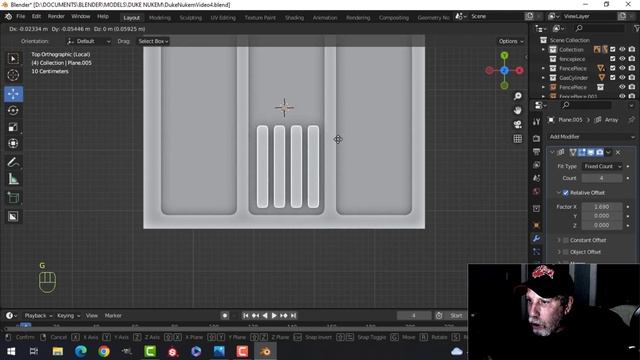Viewport: 640px width, 360px height.
Task: Open Google Chrome from taskbar
Action: (x=104, y=351)
